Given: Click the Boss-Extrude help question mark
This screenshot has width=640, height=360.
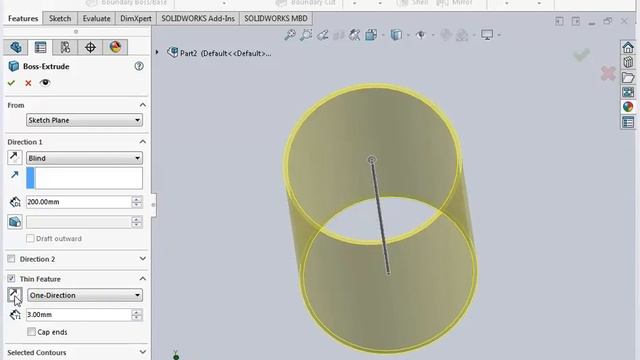Looking at the screenshot, I should tap(139, 66).
